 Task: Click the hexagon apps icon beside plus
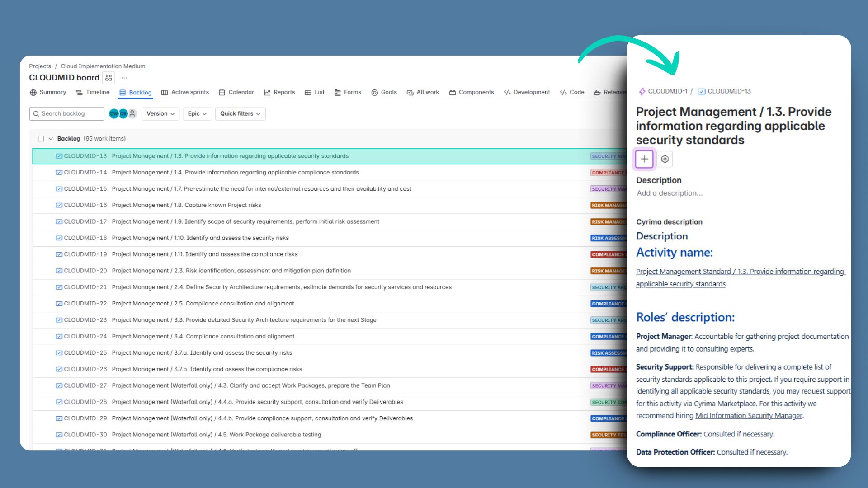[665, 159]
